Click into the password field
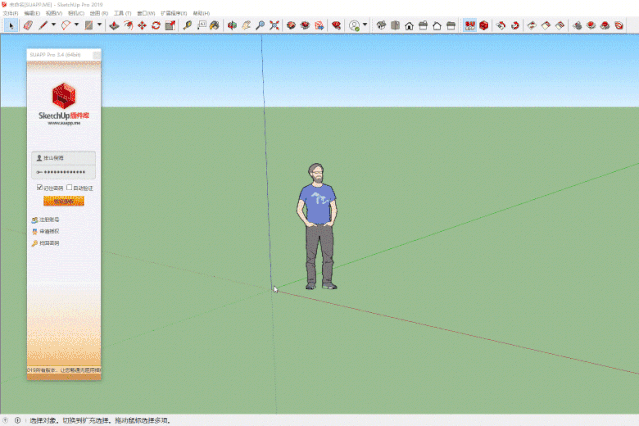The height and width of the screenshot is (426, 639). [64, 172]
